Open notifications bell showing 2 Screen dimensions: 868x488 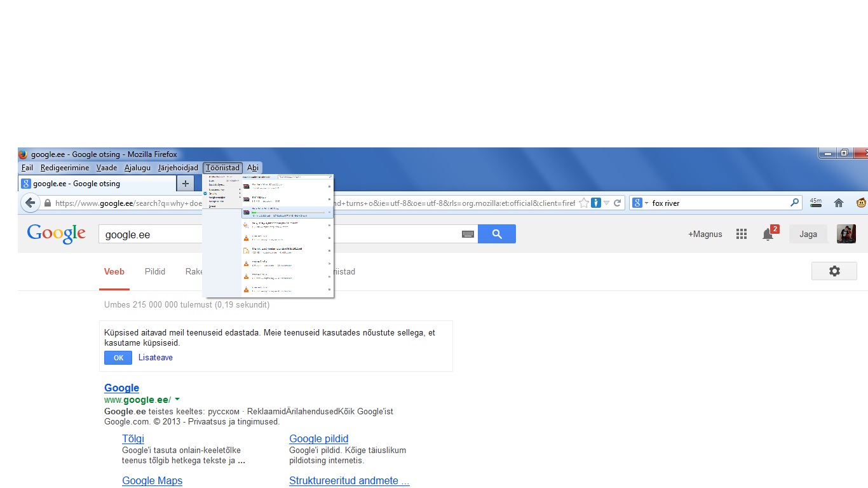(770, 233)
